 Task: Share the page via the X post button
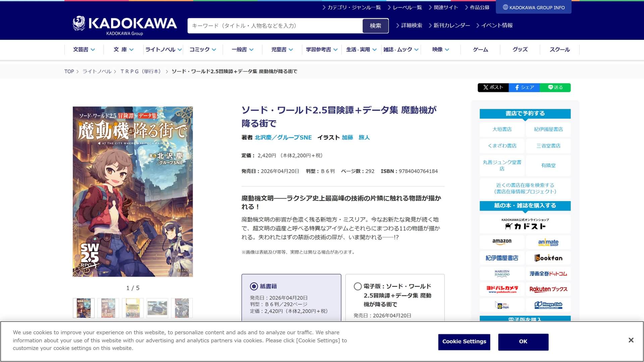tap(493, 87)
